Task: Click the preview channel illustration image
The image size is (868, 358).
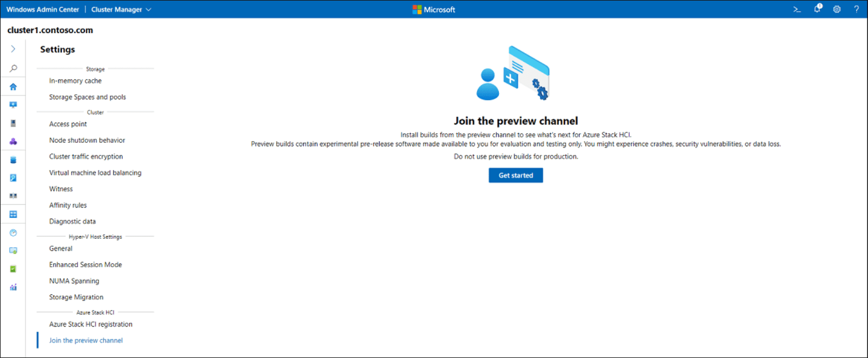Action: pyautogui.click(x=513, y=73)
